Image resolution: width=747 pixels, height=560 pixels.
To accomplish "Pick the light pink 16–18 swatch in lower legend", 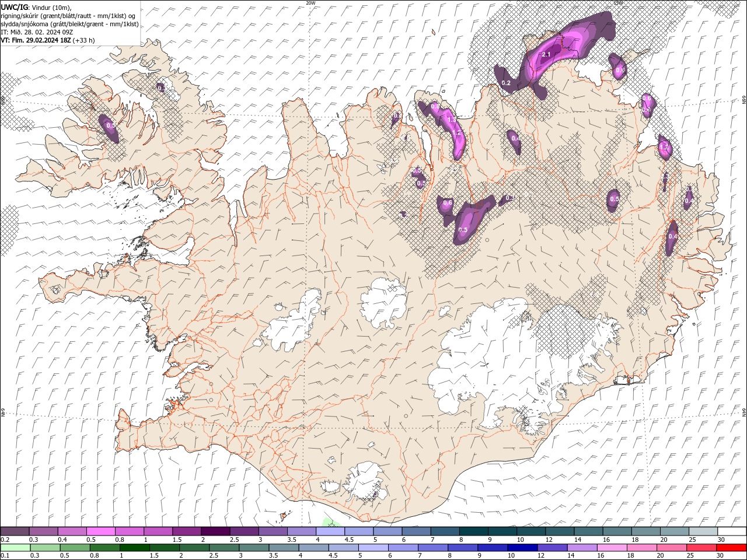I will click(x=612, y=548).
